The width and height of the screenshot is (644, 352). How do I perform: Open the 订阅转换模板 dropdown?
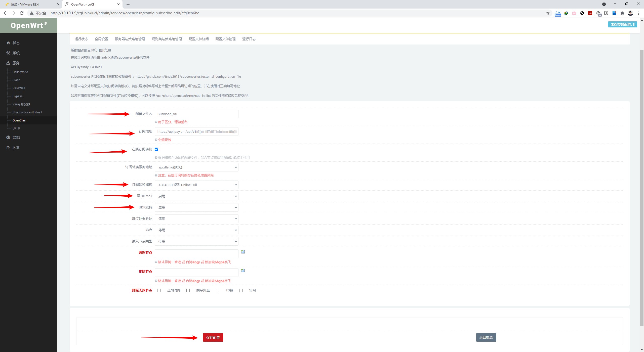(196, 185)
